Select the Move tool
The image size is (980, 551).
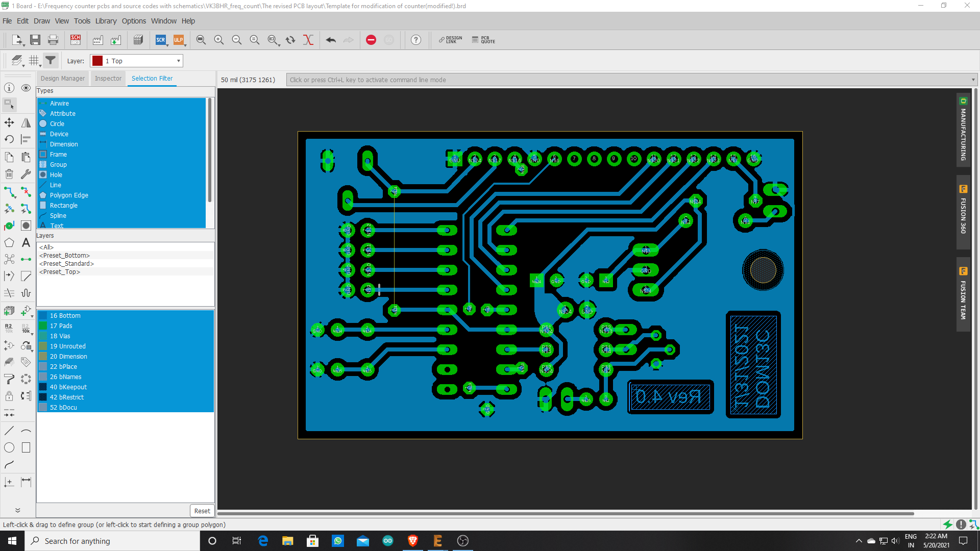tap(8, 123)
